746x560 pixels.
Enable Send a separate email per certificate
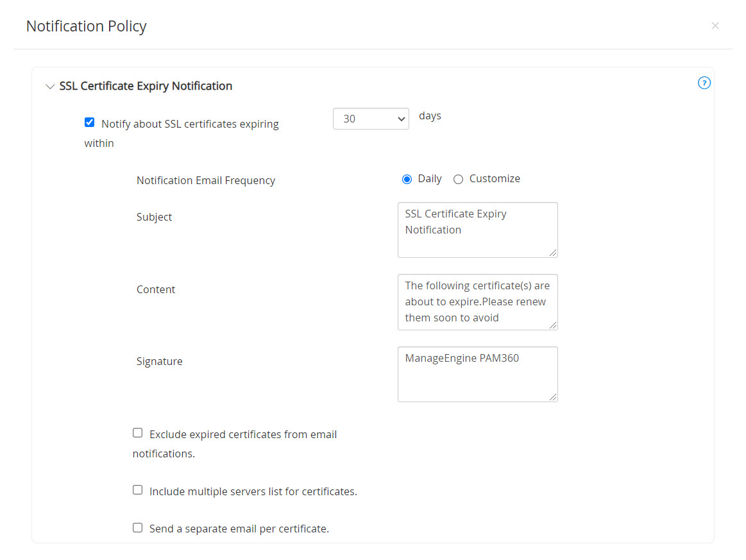pyautogui.click(x=137, y=528)
